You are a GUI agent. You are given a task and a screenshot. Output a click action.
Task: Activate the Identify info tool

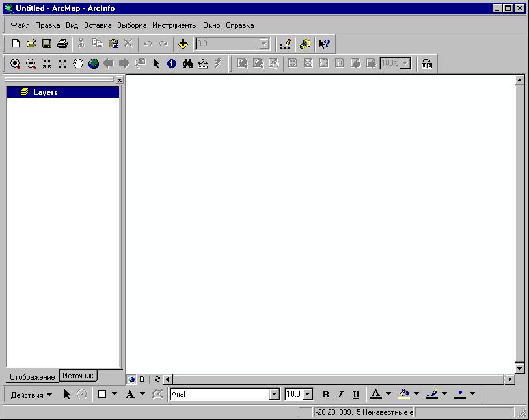click(x=172, y=63)
